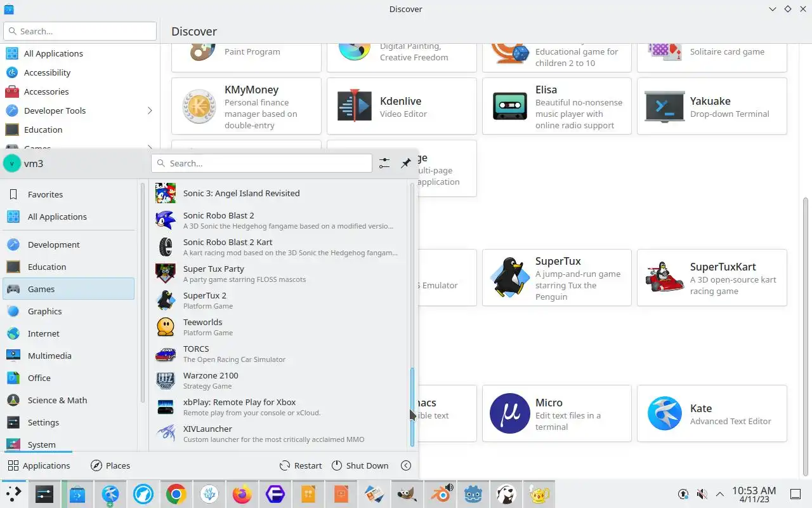Open Accessories category in Discover
The image size is (812, 508).
coord(80,91)
